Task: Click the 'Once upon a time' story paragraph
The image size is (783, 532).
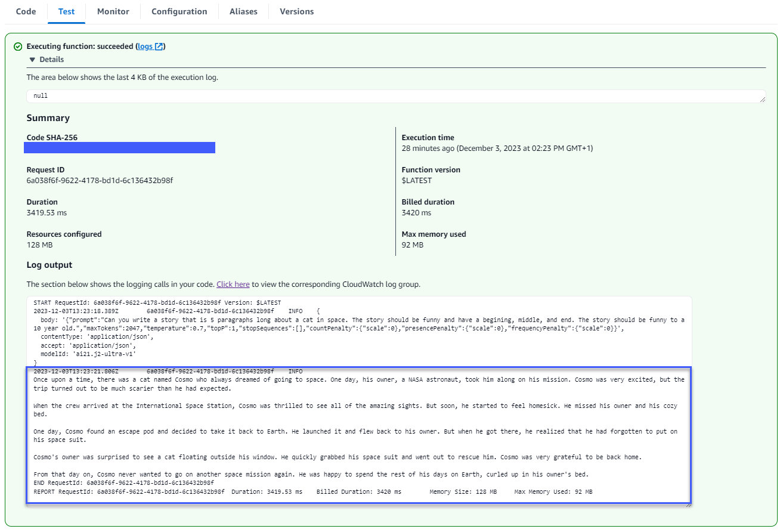Action: point(359,384)
